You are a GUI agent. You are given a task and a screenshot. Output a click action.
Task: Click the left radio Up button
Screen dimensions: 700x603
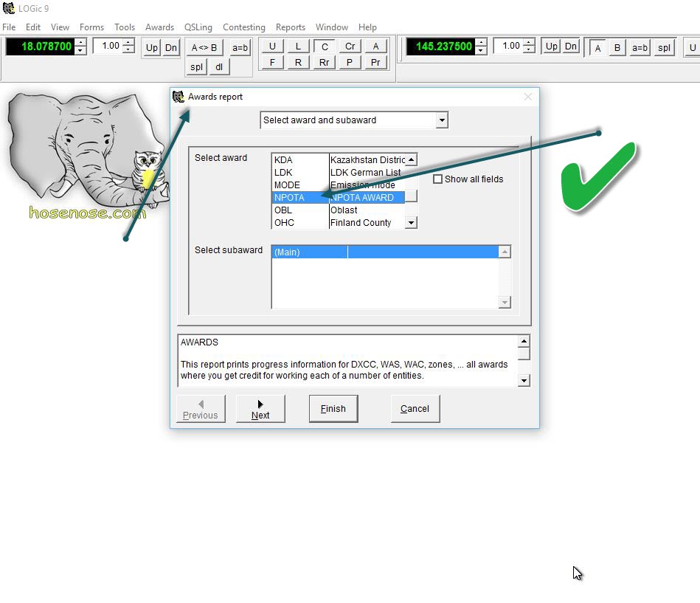152,47
